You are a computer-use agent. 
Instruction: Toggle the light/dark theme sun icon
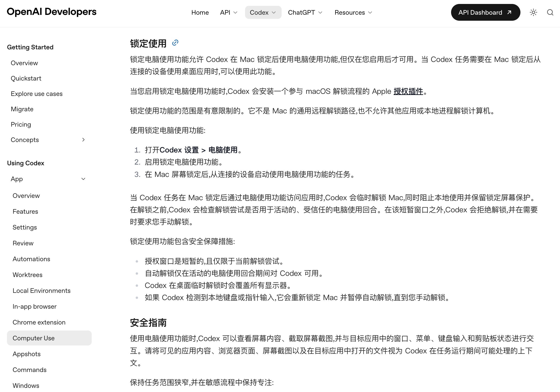click(533, 12)
